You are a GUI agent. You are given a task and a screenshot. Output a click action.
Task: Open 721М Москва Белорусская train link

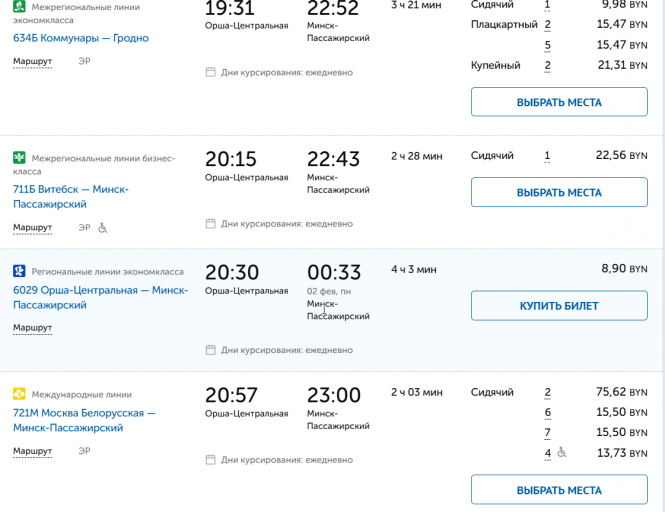(x=84, y=420)
